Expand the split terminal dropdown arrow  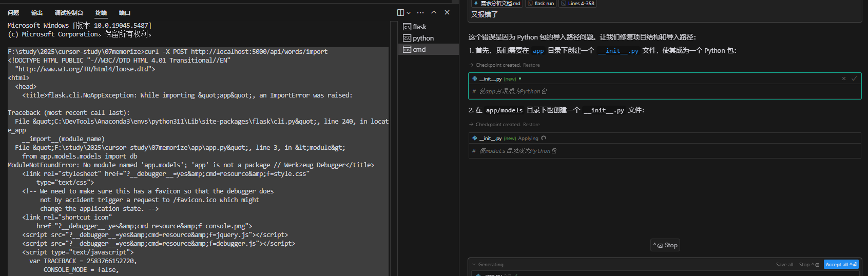[x=409, y=12]
